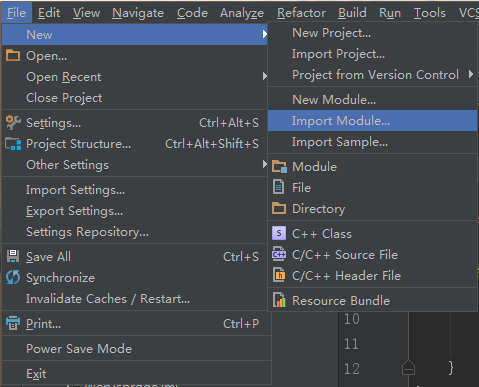Click the Settings wrench icon

(13, 123)
